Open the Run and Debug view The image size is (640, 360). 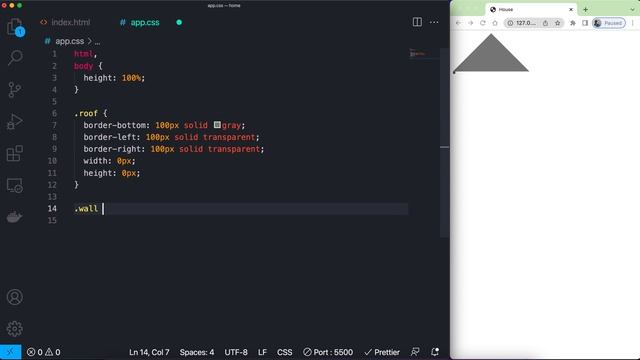[15, 121]
